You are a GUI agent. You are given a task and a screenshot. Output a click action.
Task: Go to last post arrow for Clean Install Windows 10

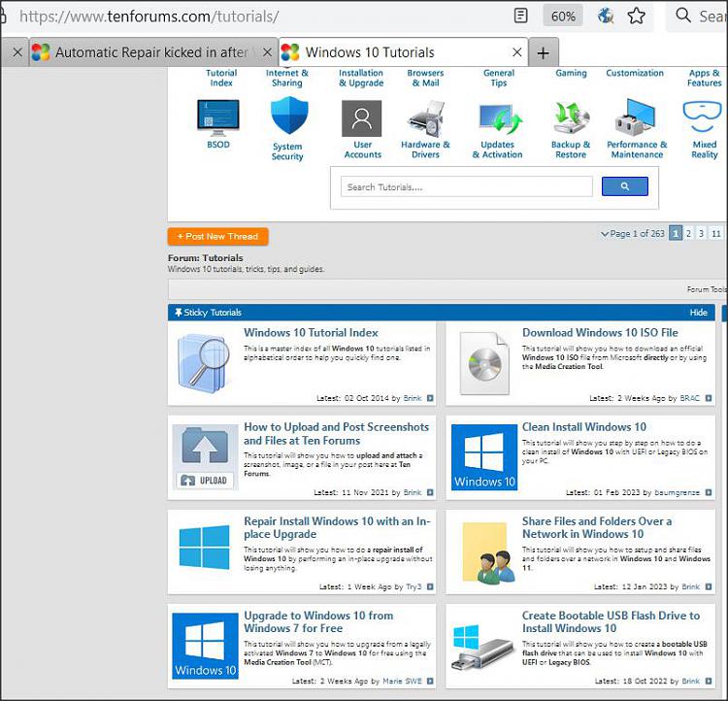[709, 492]
